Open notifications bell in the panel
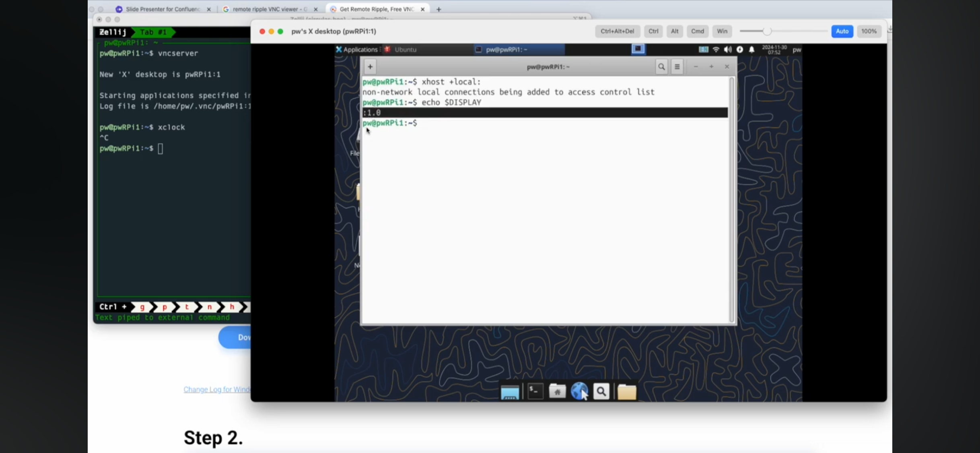Viewport: 980px width, 453px height. [751, 50]
